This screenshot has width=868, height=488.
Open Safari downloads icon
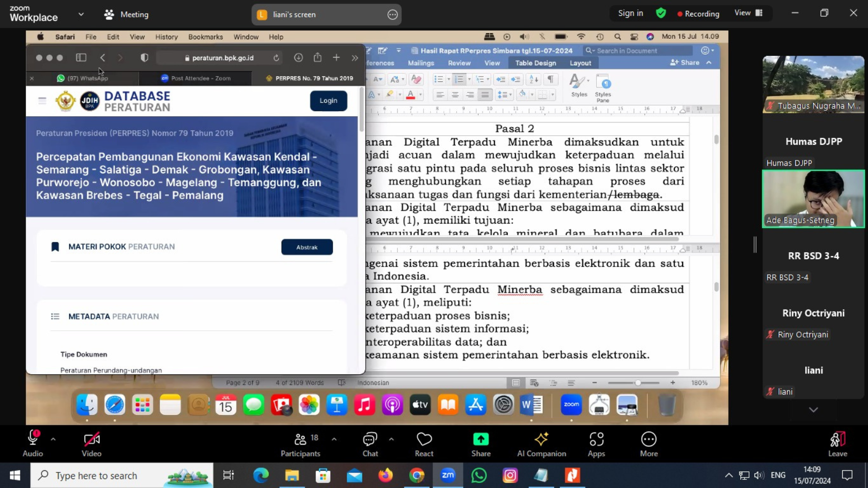(298, 57)
